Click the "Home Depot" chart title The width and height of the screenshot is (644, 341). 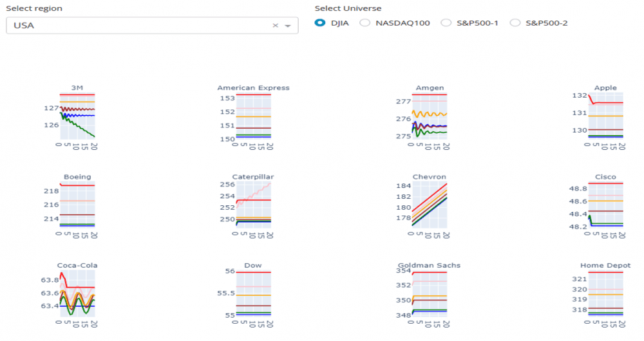tap(605, 266)
